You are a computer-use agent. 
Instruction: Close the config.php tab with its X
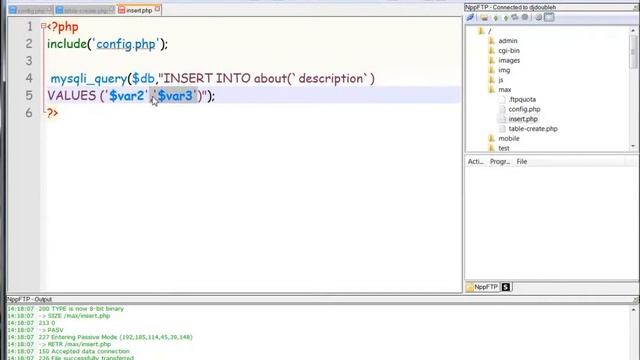(x=49, y=9)
